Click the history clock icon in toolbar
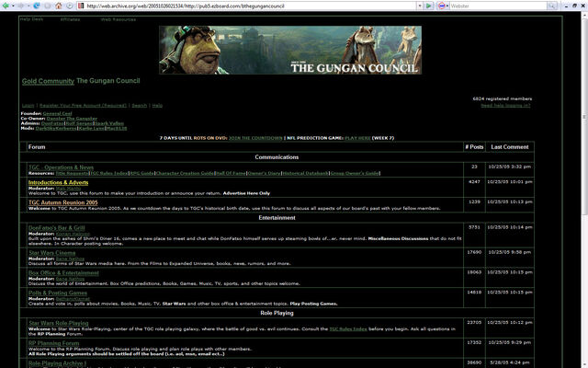Viewport: 588px width, 368px height. point(70,6)
